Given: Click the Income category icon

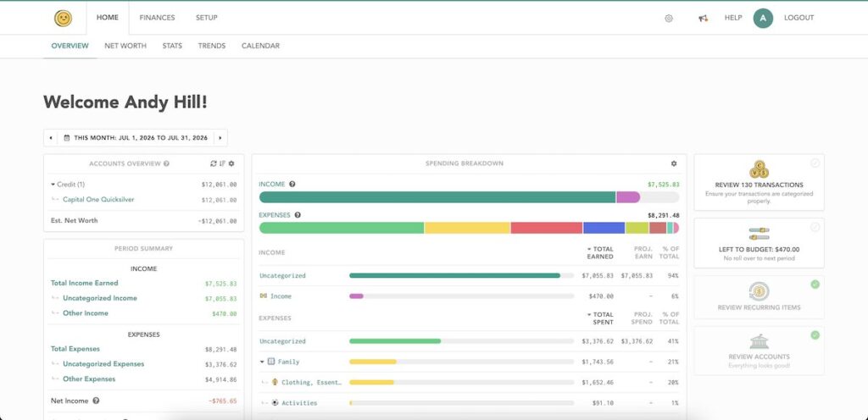Looking at the screenshot, I should [x=264, y=296].
